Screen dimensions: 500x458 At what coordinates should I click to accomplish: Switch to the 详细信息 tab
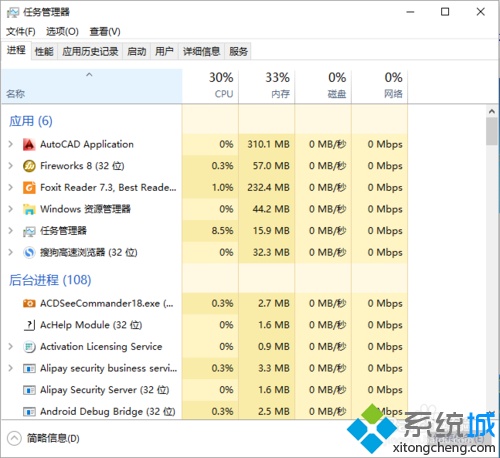point(201,51)
